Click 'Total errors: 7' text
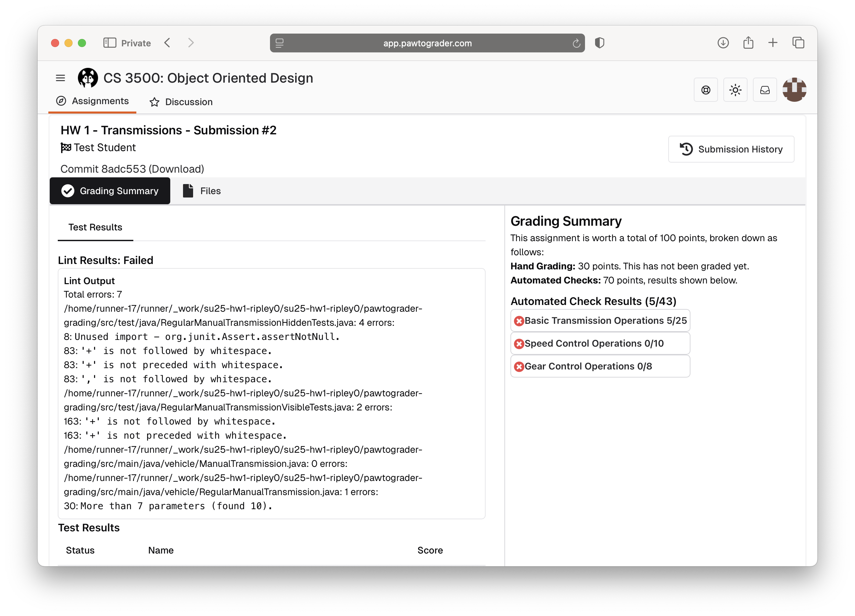 tap(93, 295)
